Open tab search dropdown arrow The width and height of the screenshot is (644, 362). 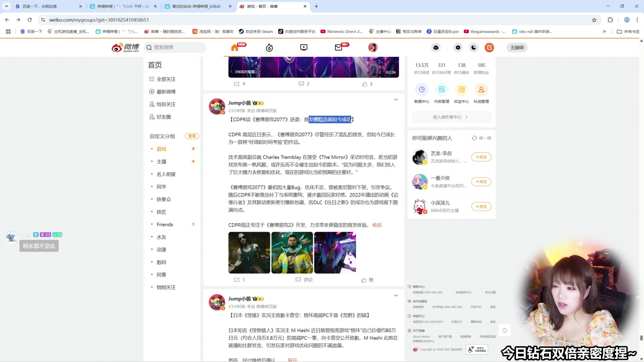[6, 6]
